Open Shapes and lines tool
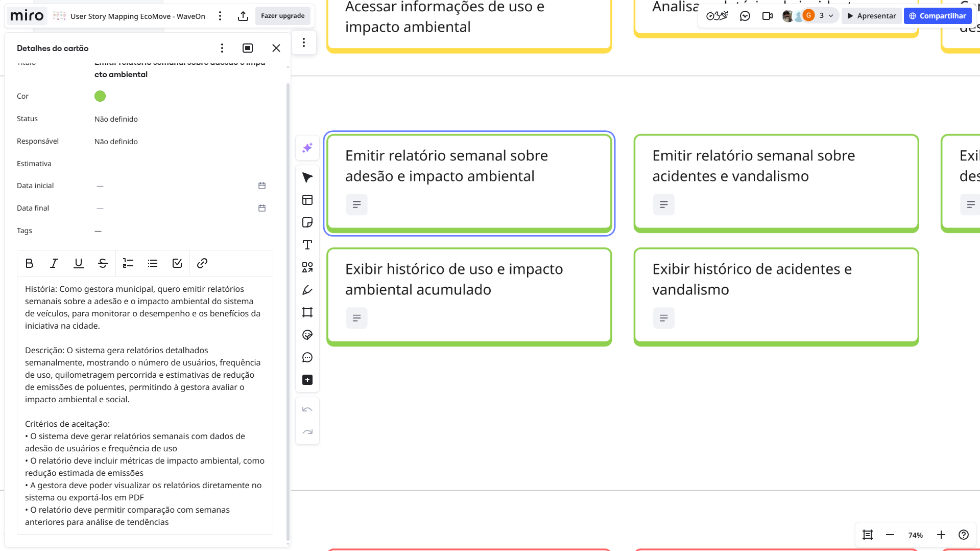The image size is (980, 551). pyautogui.click(x=307, y=267)
